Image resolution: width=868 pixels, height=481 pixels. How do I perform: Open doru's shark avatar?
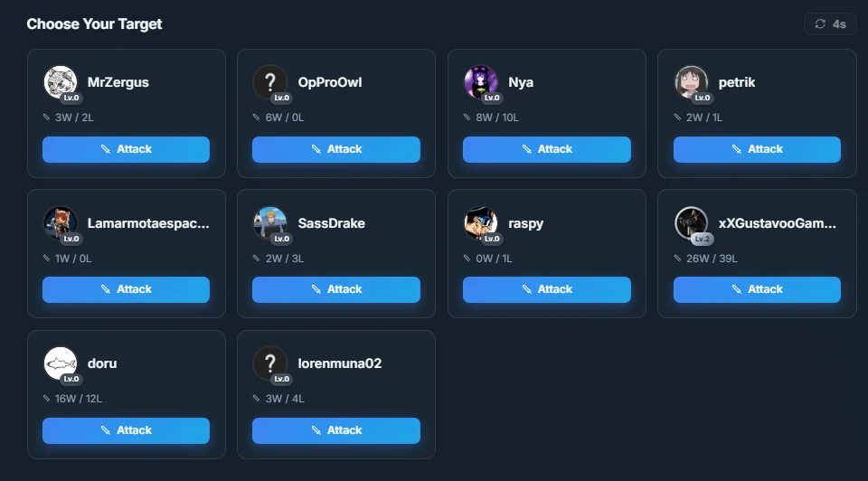tap(61, 363)
